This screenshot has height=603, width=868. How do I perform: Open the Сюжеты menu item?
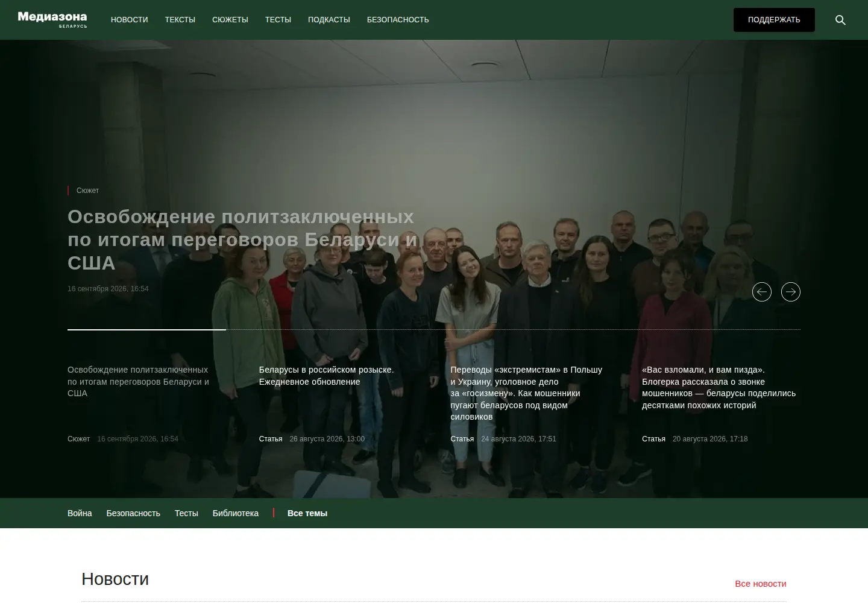230,20
